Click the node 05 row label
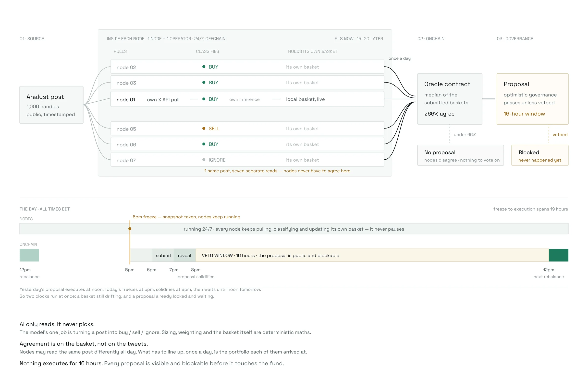This screenshot has width=588, height=378. [x=126, y=129]
